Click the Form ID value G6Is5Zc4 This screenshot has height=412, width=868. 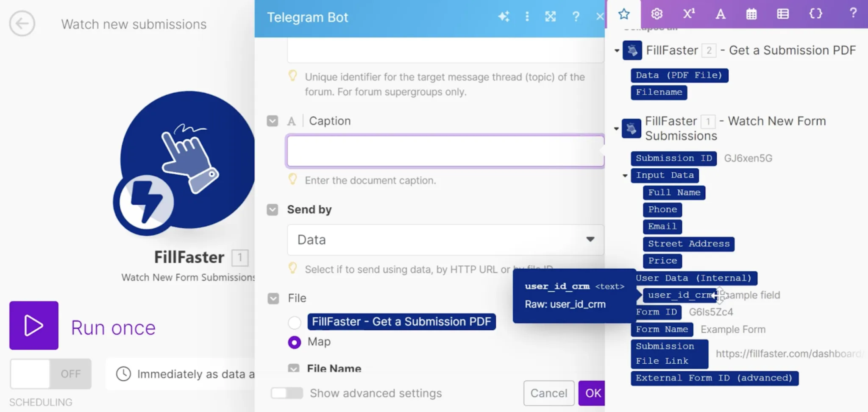pyautogui.click(x=711, y=312)
